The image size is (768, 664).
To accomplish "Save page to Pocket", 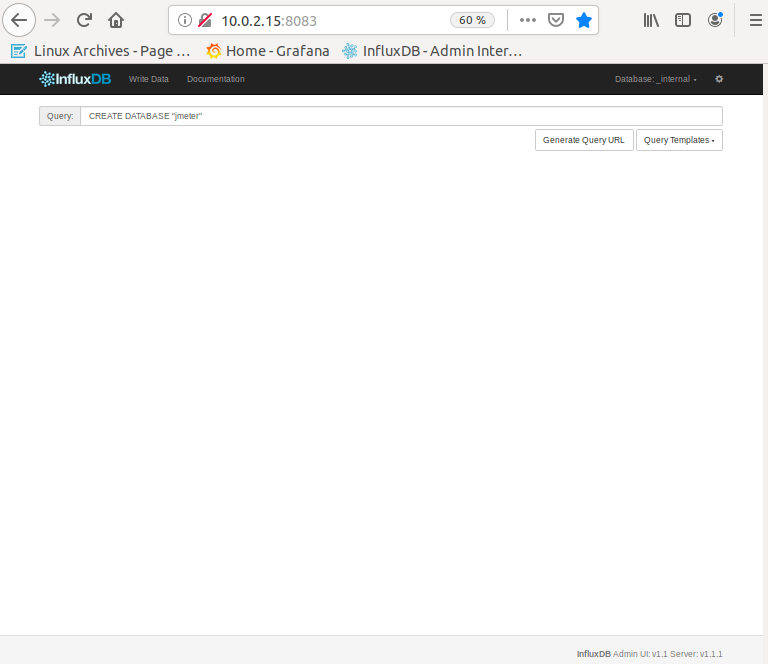I will pyautogui.click(x=555, y=20).
